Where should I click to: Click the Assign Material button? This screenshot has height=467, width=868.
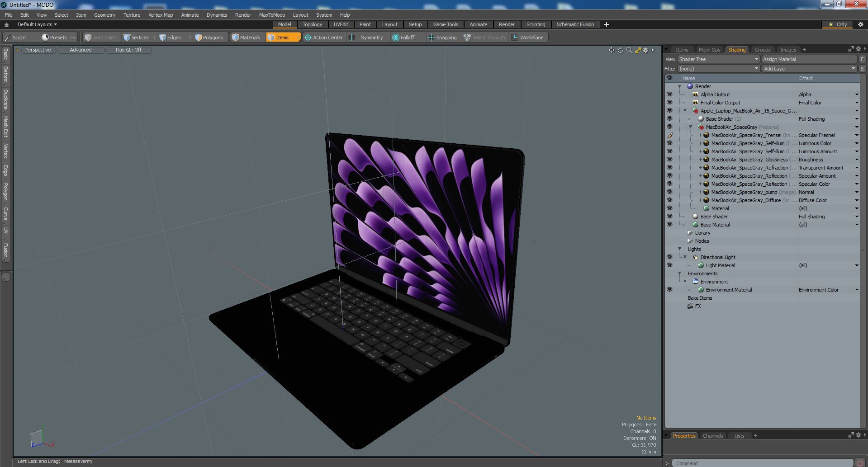point(809,59)
